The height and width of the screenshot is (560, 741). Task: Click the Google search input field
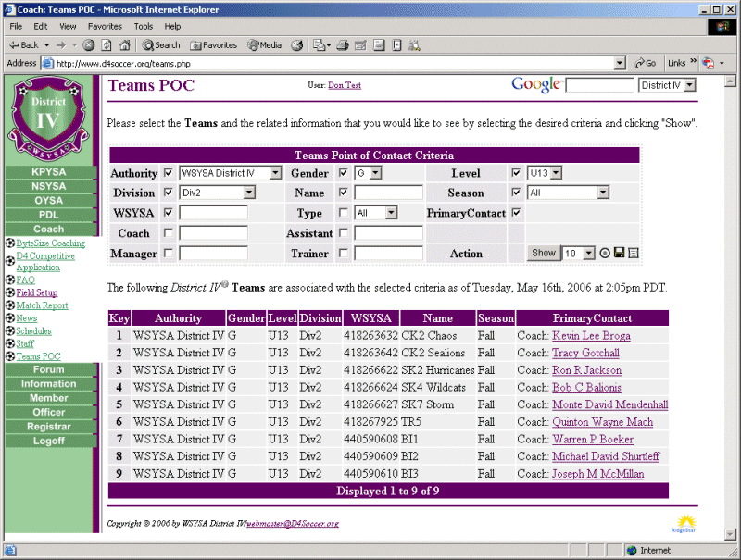coord(598,85)
